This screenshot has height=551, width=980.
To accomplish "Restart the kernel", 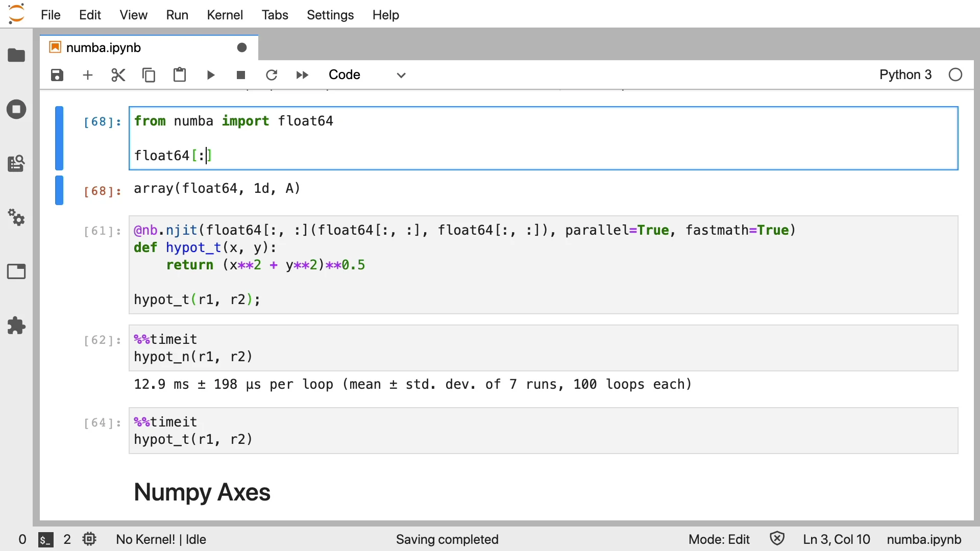I will coord(272,75).
